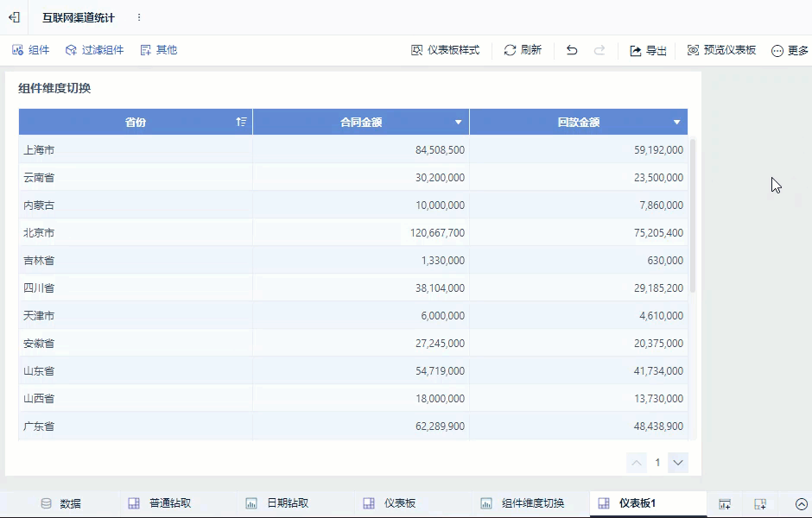Select the 天津市 row cell

[136, 316]
